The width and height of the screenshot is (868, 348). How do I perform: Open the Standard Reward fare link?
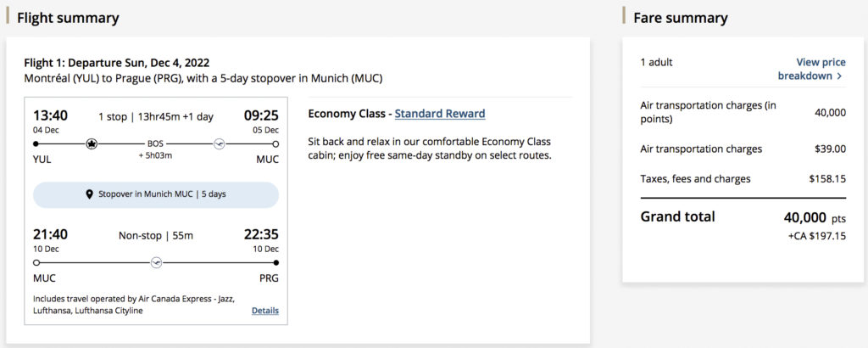[x=440, y=114]
